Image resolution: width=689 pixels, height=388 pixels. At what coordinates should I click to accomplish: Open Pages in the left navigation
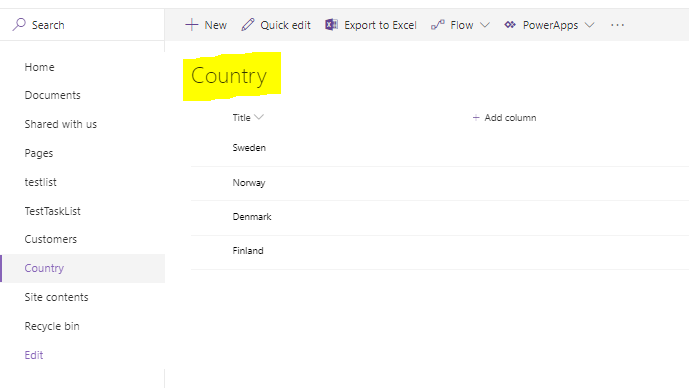coord(39,153)
